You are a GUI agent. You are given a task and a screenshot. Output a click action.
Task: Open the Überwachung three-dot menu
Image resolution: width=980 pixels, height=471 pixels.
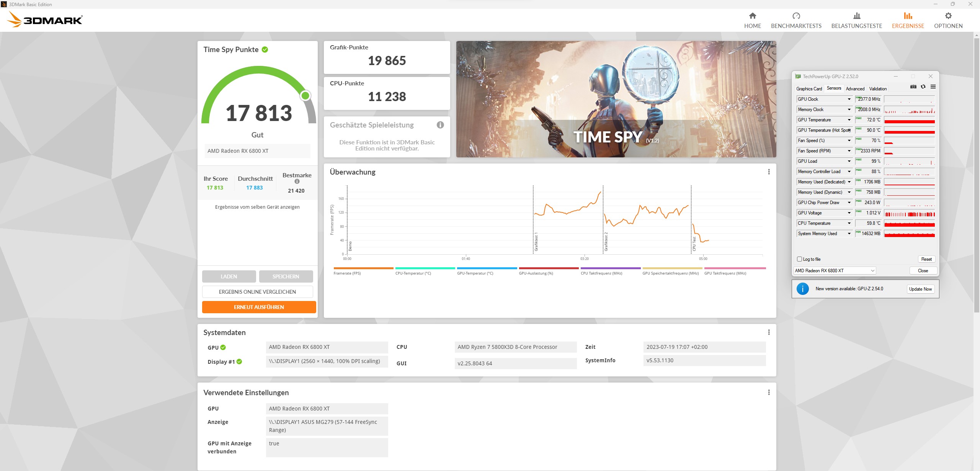pyautogui.click(x=769, y=172)
